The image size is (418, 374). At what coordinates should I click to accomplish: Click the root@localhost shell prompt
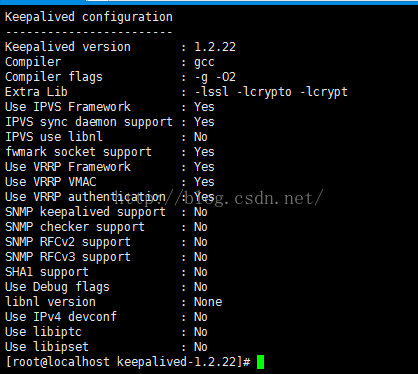[x=128, y=362]
